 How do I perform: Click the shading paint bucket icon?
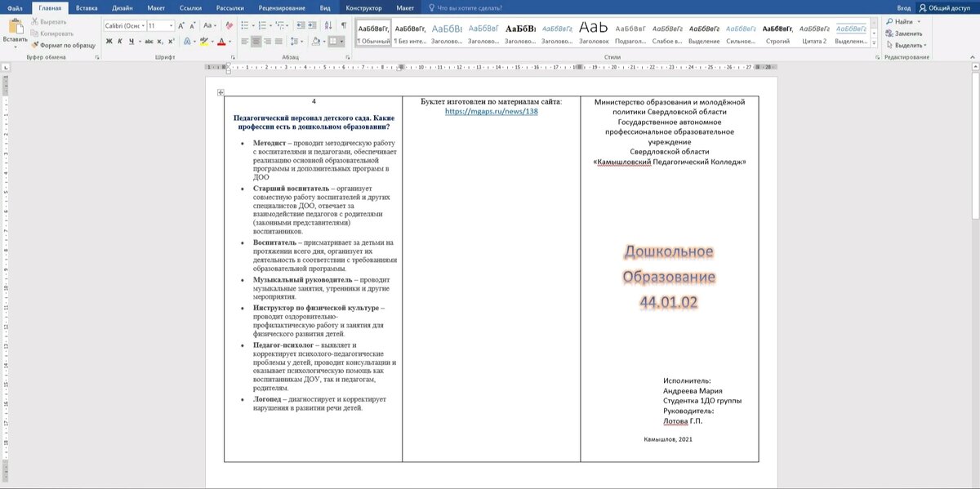[315, 42]
